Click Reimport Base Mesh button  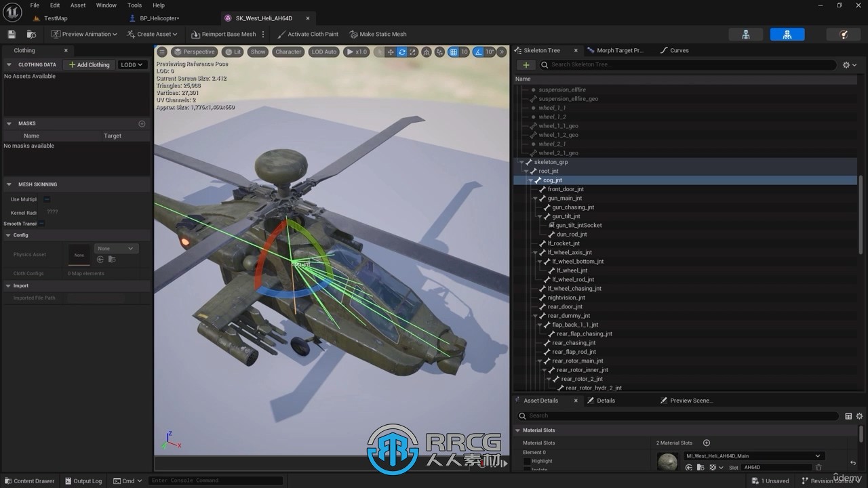click(224, 34)
